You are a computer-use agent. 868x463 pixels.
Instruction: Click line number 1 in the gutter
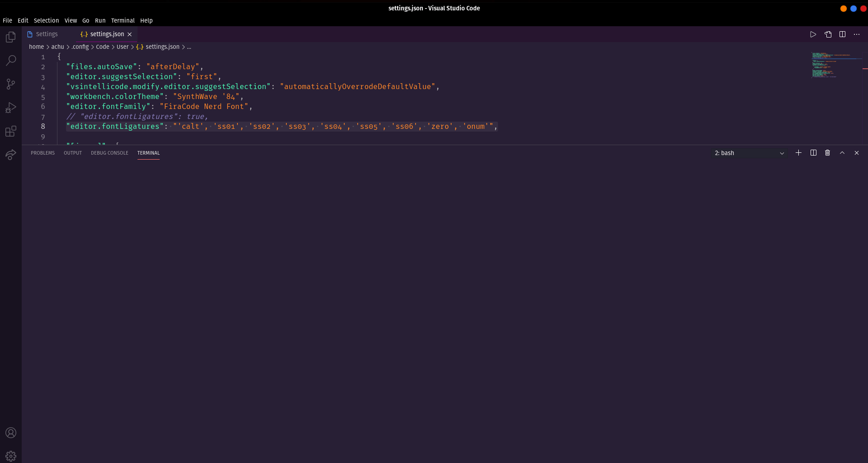43,57
